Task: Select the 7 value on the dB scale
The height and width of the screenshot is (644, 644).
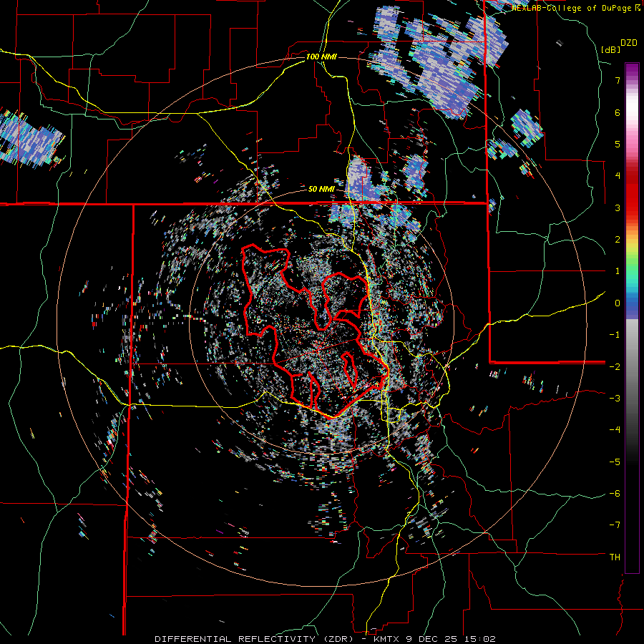Action: [x=618, y=80]
